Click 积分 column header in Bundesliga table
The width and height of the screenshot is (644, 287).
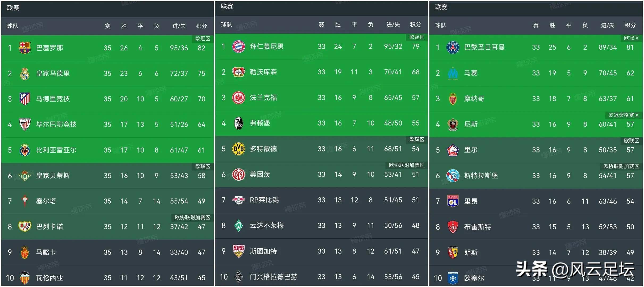pyautogui.click(x=415, y=25)
